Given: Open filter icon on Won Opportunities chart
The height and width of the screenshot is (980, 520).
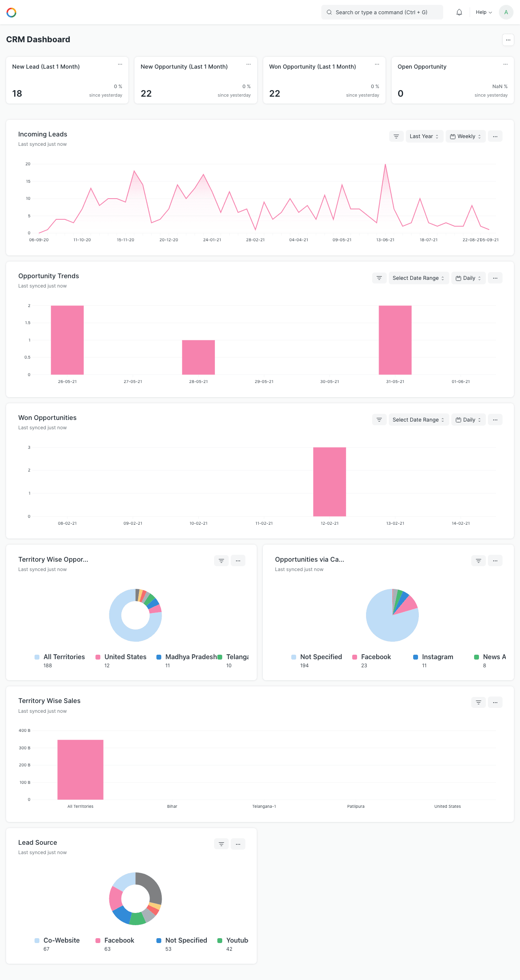Looking at the screenshot, I should (379, 420).
